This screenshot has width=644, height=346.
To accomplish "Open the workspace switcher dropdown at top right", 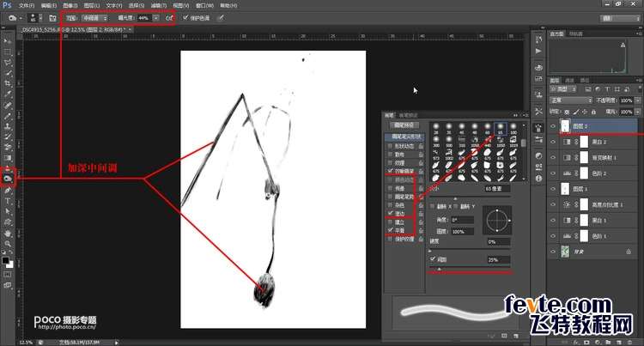I will pos(620,18).
